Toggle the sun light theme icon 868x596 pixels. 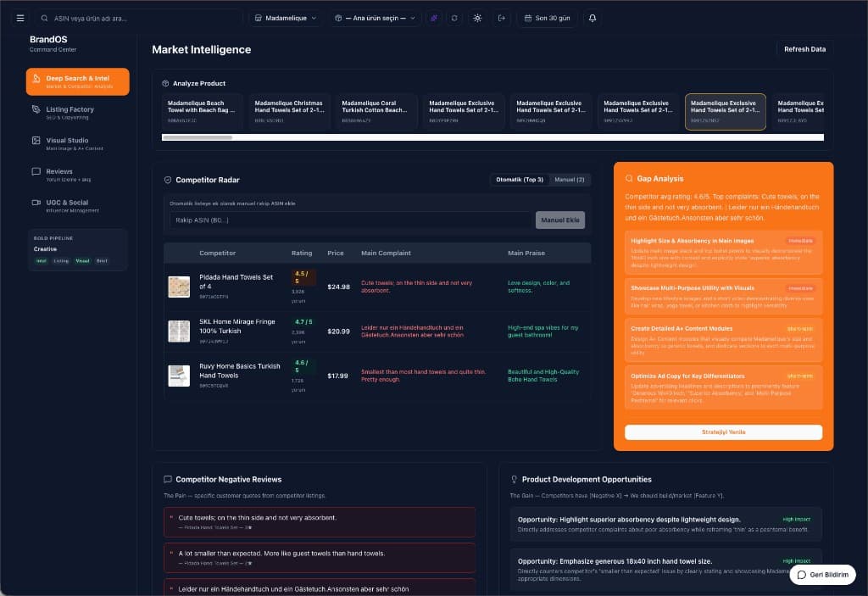pos(477,19)
